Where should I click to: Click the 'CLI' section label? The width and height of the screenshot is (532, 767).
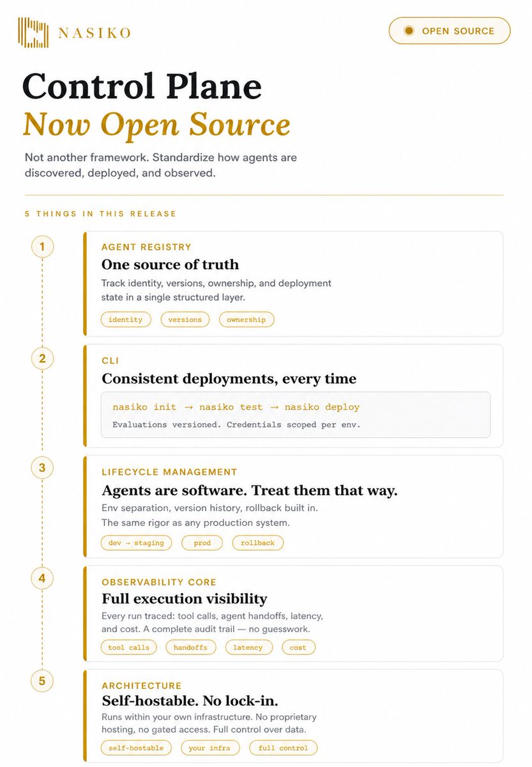click(x=110, y=361)
